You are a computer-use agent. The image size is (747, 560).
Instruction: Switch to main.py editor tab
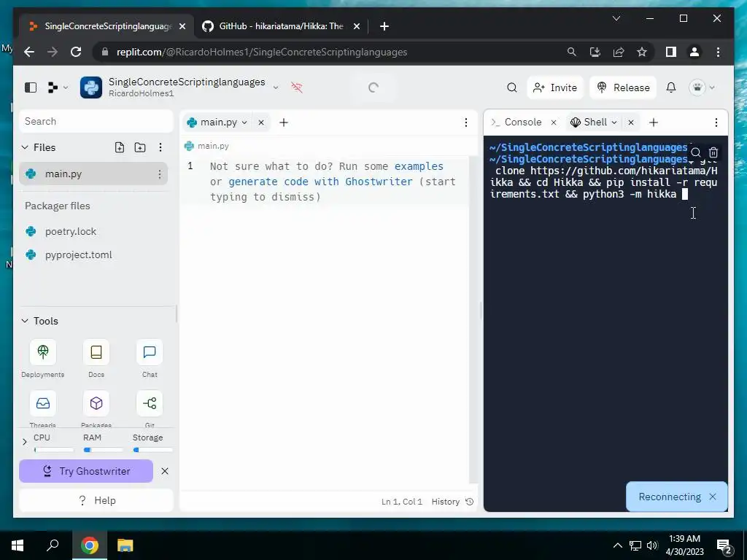(x=217, y=122)
